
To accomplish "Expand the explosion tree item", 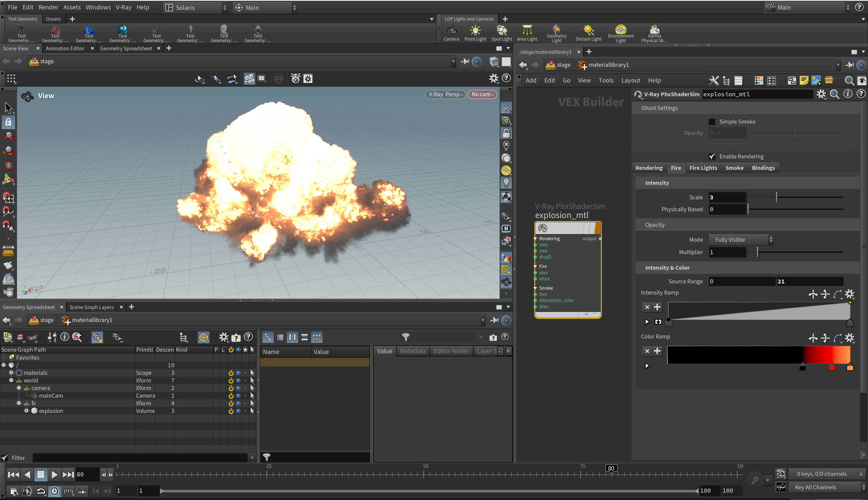I will pos(26,411).
